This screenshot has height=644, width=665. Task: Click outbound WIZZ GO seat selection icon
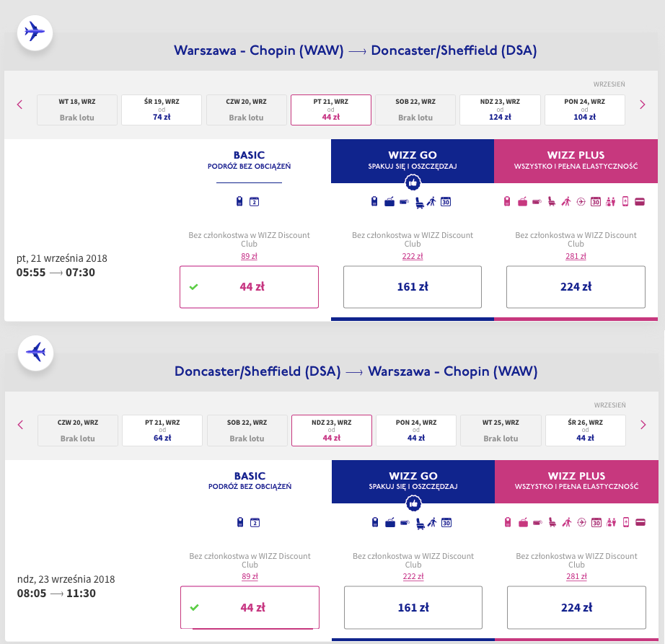[419, 203]
